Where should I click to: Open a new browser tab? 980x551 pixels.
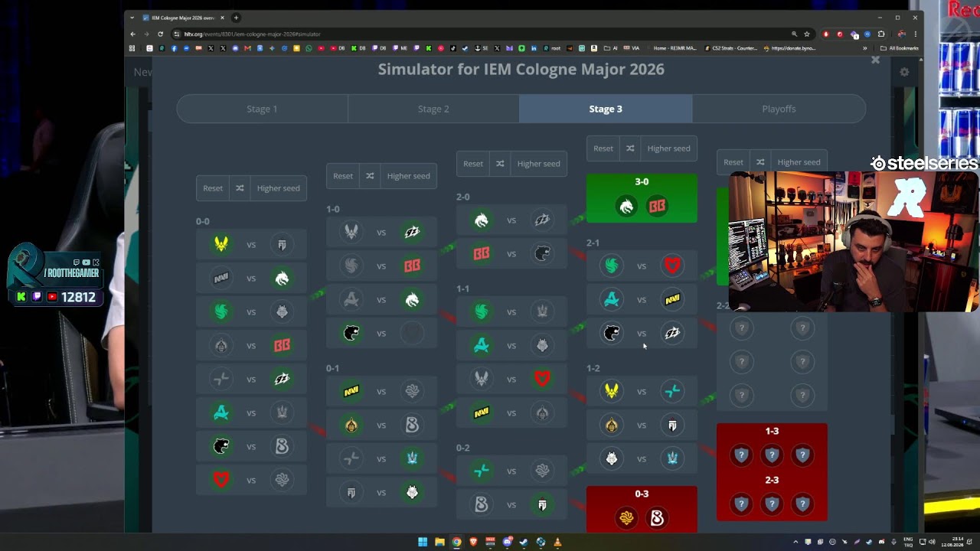point(236,18)
